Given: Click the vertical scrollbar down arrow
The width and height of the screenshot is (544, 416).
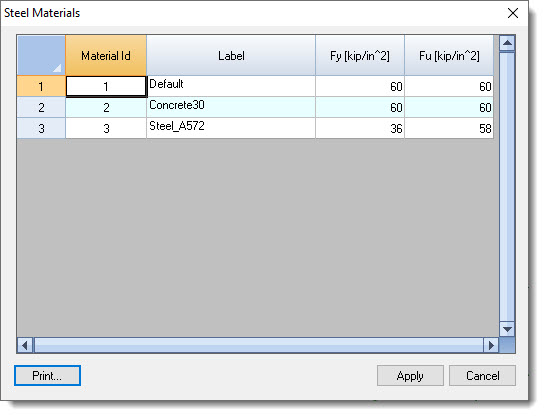Looking at the screenshot, I should click(x=507, y=329).
